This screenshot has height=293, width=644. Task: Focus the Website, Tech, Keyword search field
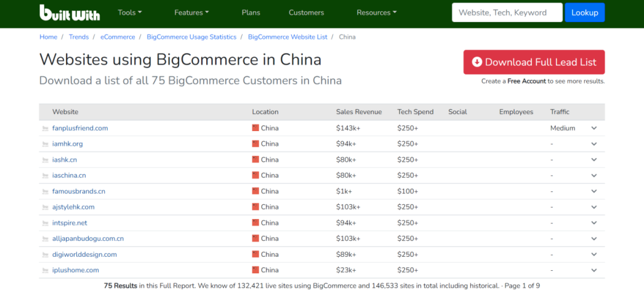(x=507, y=12)
